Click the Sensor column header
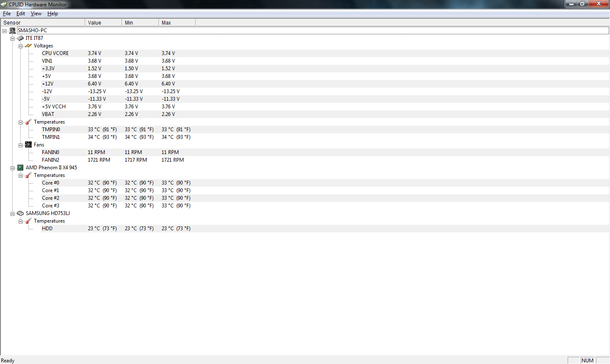 click(43, 22)
